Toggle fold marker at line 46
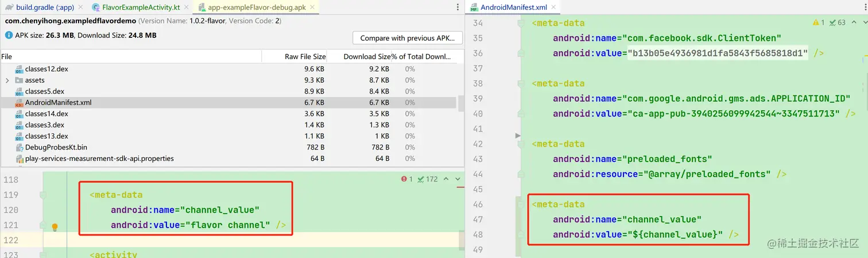Screen dimensions: 868x258 (521, 205)
